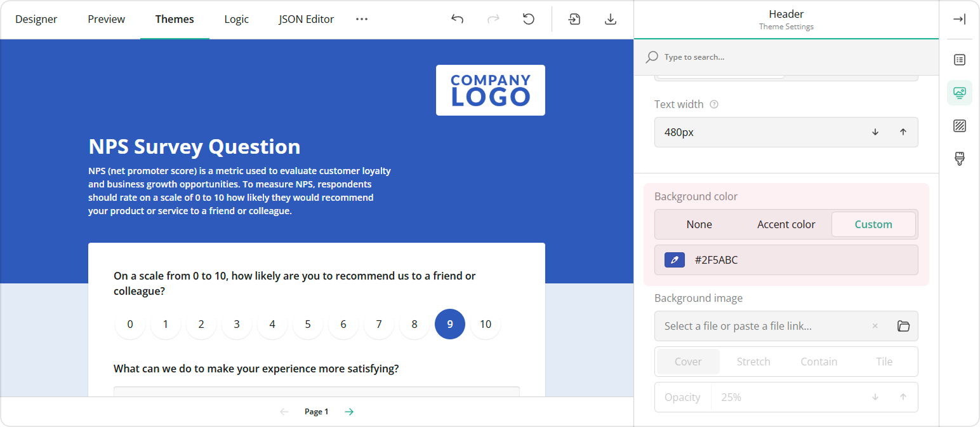Viewport: 980px width, 427px height.
Task: Switch background color to Accent color
Action: (x=786, y=224)
